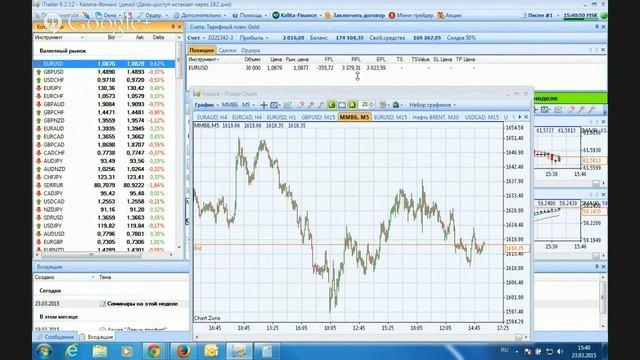
Task: Open the chart type icon next to crosshair
Action: 275,105
